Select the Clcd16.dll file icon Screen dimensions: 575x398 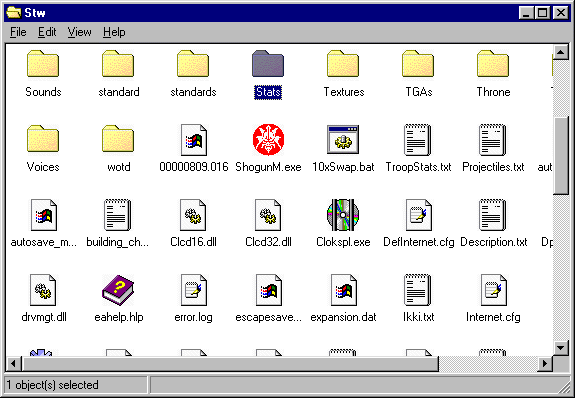(x=193, y=215)
